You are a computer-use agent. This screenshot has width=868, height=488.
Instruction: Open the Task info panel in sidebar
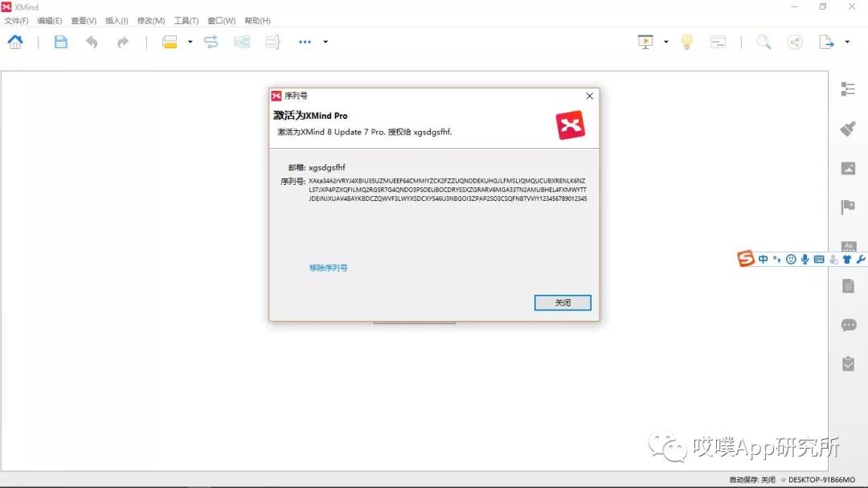pyautogui.click(x=848, y=364)
